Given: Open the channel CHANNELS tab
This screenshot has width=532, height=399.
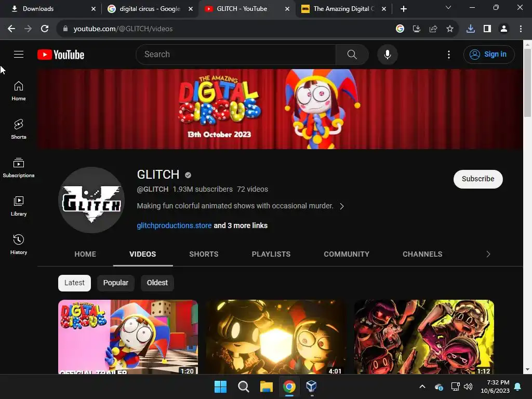Looking at the screenshot, I should coord(422,254).
